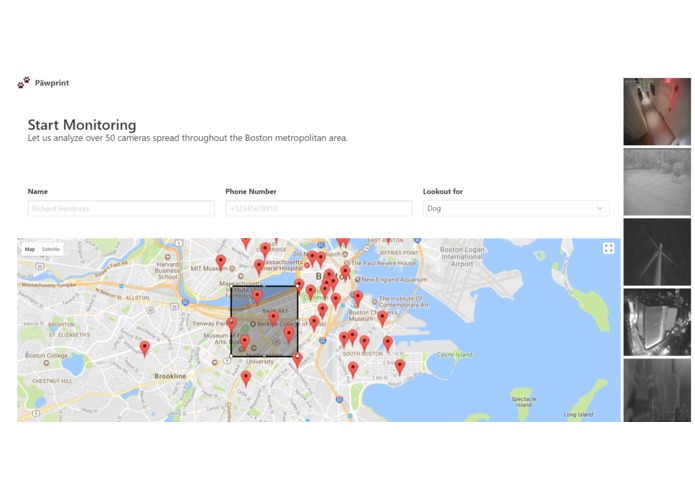
Task: Select the camera pin southeast of Brookline label
Action: 246,379
